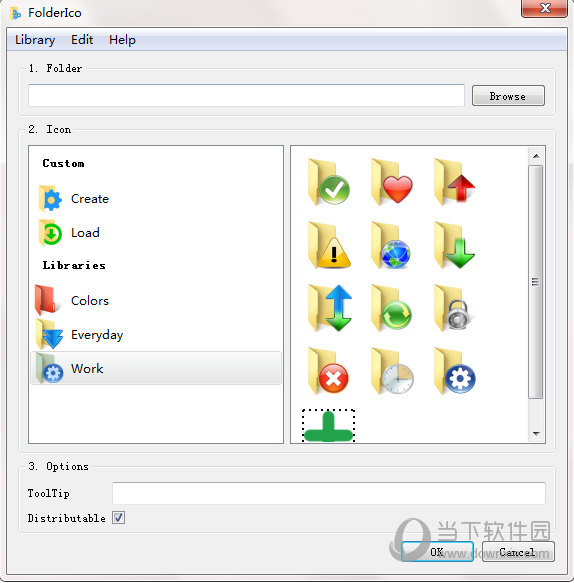Open the Library menu

coord(35,40)
